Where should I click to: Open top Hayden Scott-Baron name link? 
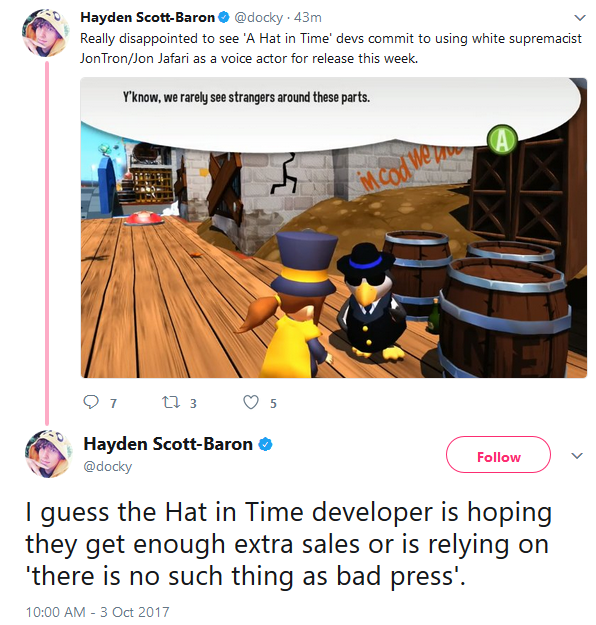[x=148, y=17]
